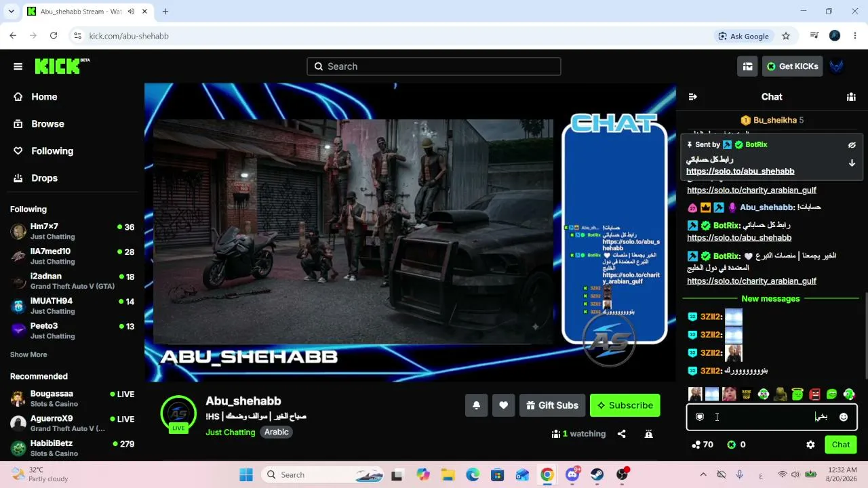Focus the Kick search box

point(434,66)
